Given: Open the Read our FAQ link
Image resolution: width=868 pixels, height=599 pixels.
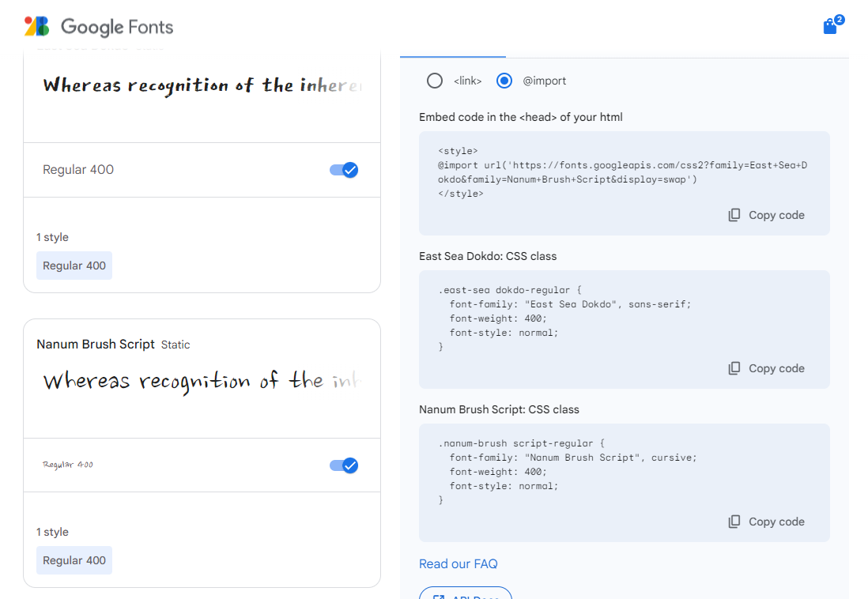Looking at the screenshot, I should 458,564.
